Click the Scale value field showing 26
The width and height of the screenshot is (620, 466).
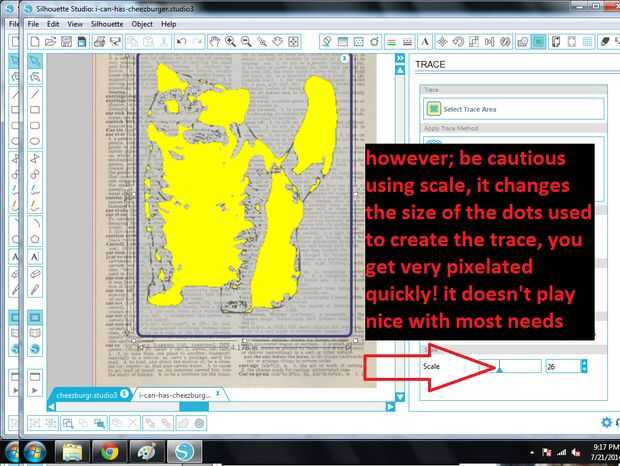563,366
